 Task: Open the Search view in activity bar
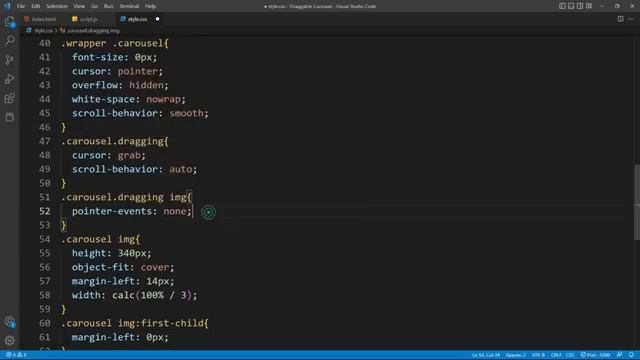tap(10, 40)
